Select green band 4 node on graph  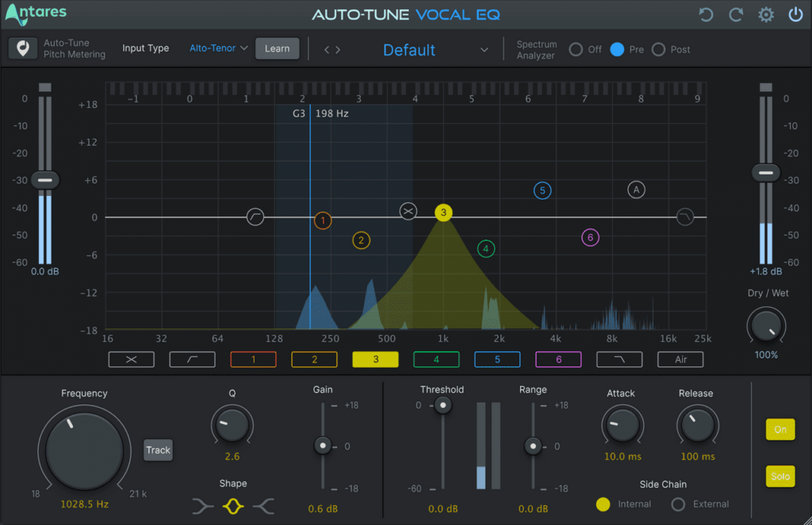point(486,248)
